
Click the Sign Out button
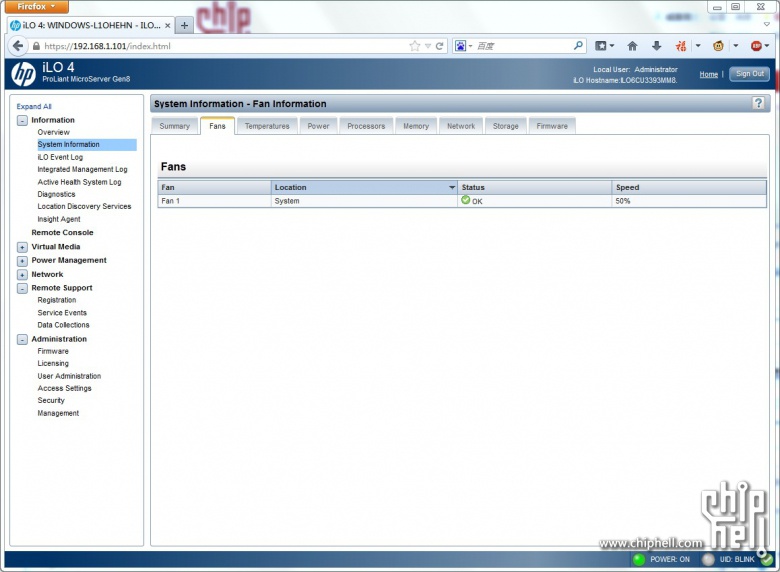click(750, 74)
